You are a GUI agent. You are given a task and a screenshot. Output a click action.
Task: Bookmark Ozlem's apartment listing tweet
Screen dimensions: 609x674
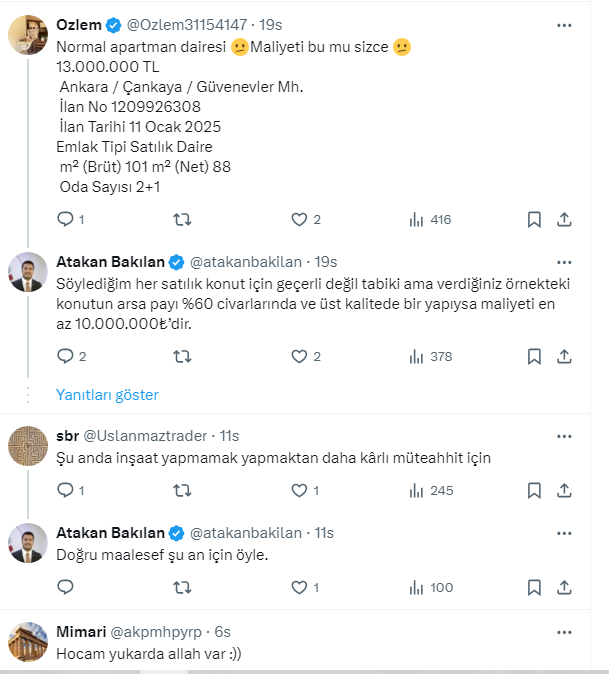point(535,219)
